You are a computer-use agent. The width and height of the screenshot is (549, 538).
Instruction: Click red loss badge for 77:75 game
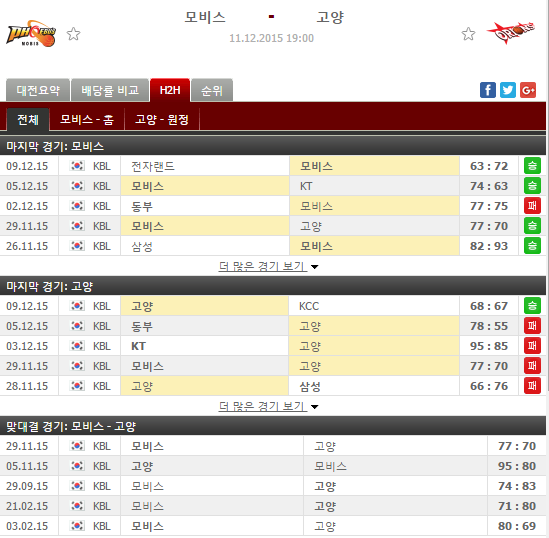click(532, 205)
